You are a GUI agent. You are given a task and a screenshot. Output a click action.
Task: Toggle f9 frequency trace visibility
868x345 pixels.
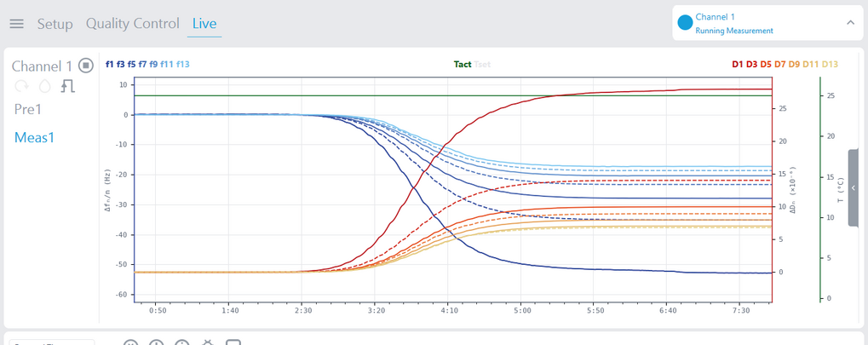153,64
